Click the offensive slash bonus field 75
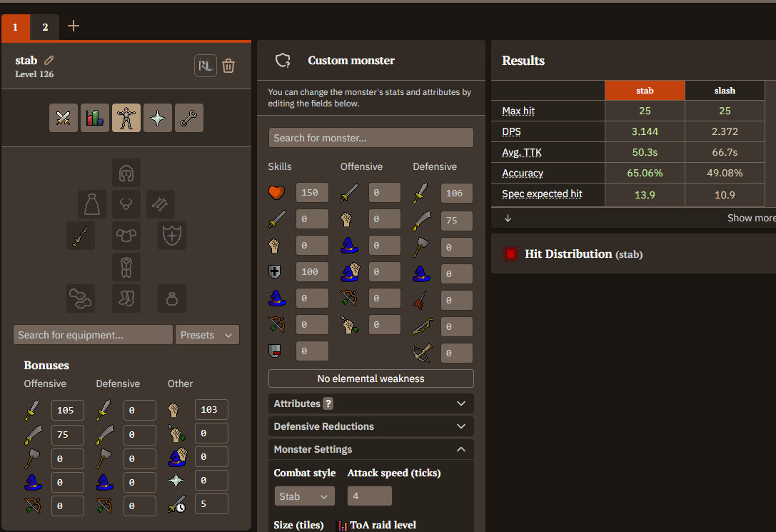The image size is (776, 532). [x=67, y=434]
